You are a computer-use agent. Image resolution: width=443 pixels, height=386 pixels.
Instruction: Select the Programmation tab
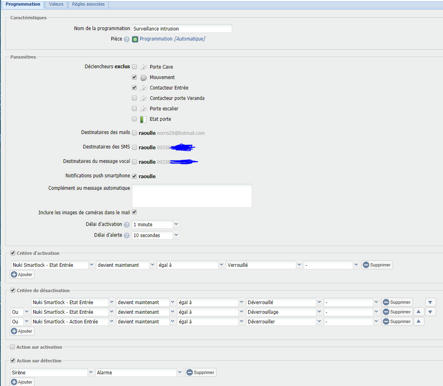click(23, 4)
